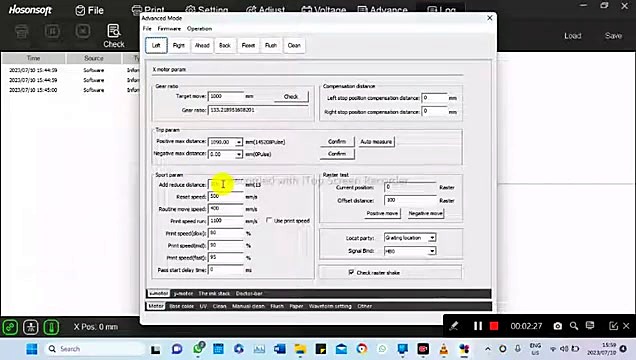636x360 pixels.
Task: Click the Positive move raster button
Action: coord(382,213)
